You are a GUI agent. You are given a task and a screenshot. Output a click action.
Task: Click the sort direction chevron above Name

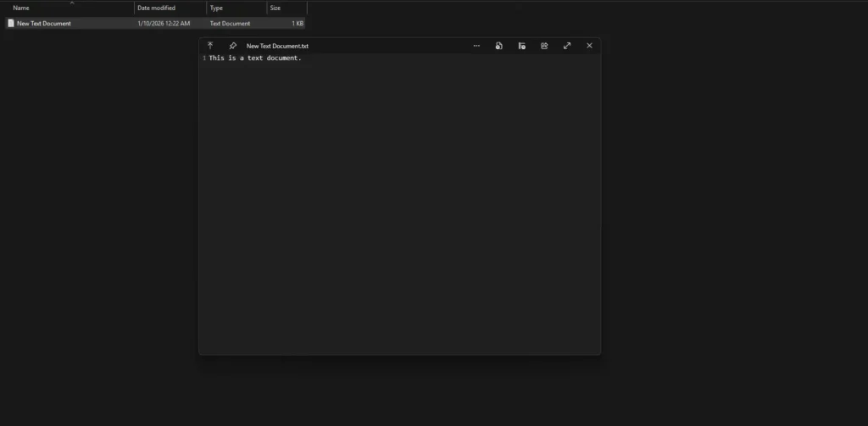pyautogui.click(x=71, y=3)
